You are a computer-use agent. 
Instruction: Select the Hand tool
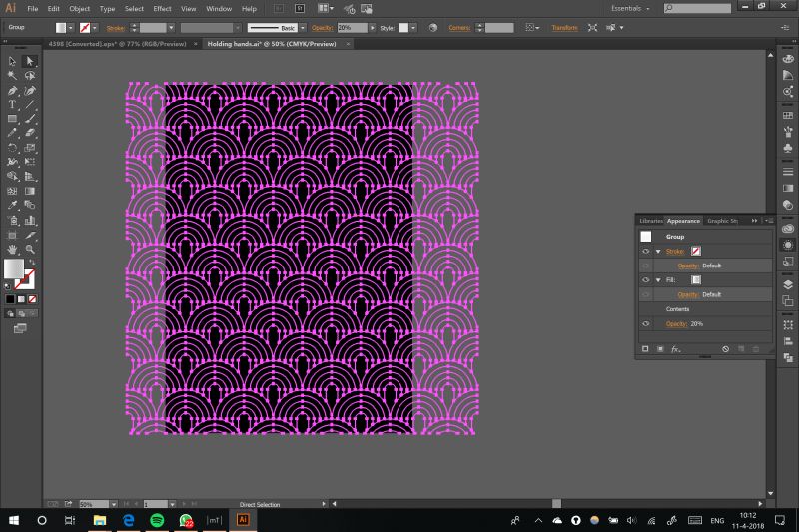tap(12, 249)
